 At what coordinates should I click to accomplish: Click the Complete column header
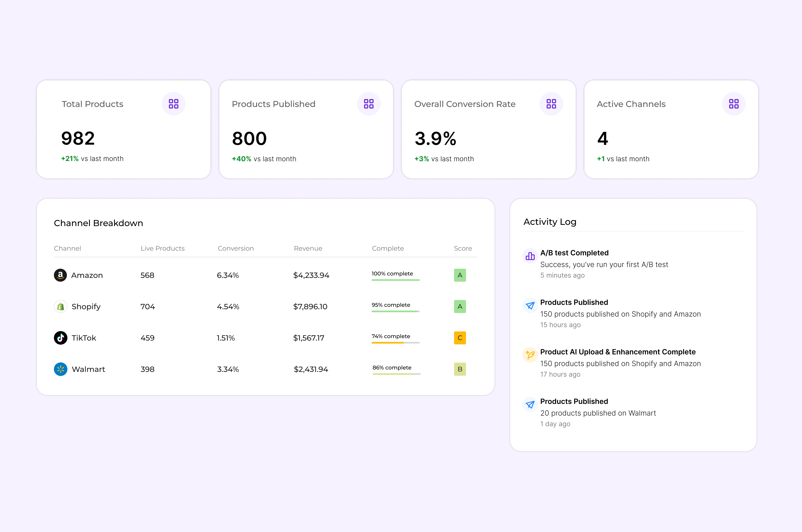click(x=388, y=248)
